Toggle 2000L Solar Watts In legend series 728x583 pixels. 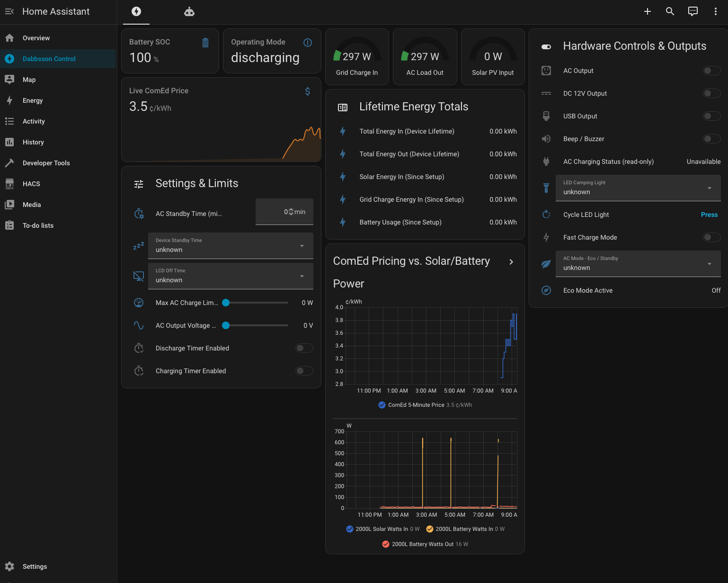click(383, 529)
